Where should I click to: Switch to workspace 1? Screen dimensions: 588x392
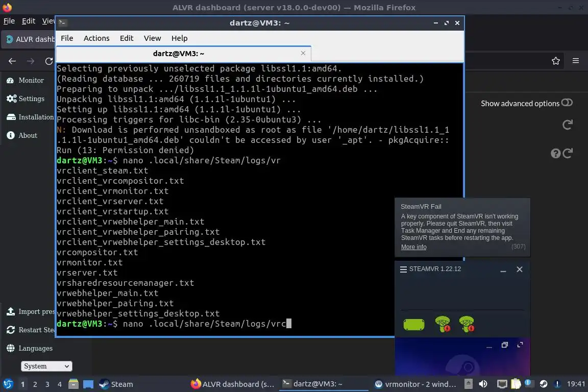[x=23, y=384]
